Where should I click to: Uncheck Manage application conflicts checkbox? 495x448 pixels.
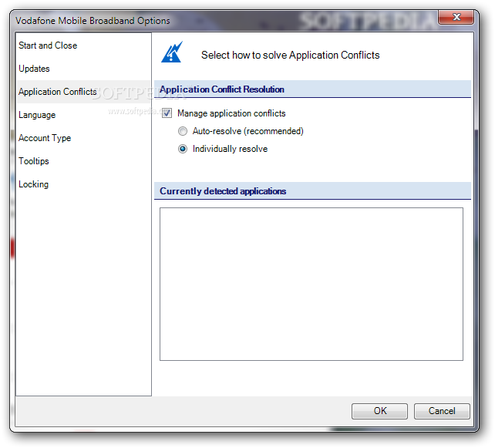pyautogui.click(x=167, y=113)
